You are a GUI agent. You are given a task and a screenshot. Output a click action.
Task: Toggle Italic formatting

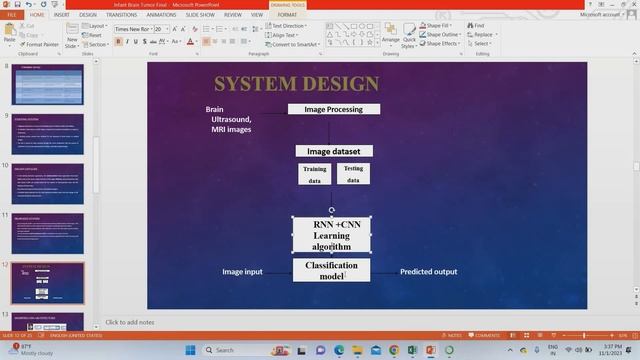(127, 42)
